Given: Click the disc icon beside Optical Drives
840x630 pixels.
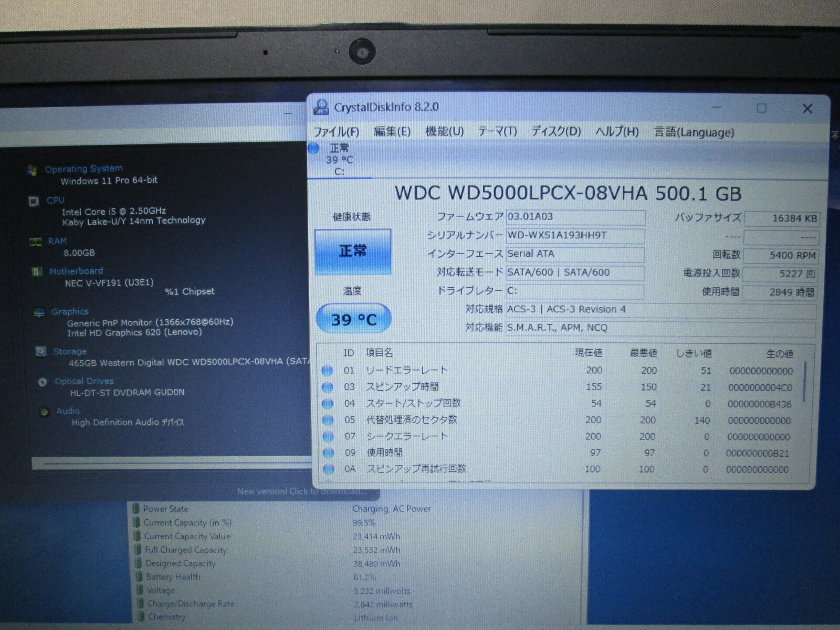Looking at the screenshot, I should (43, 382).
